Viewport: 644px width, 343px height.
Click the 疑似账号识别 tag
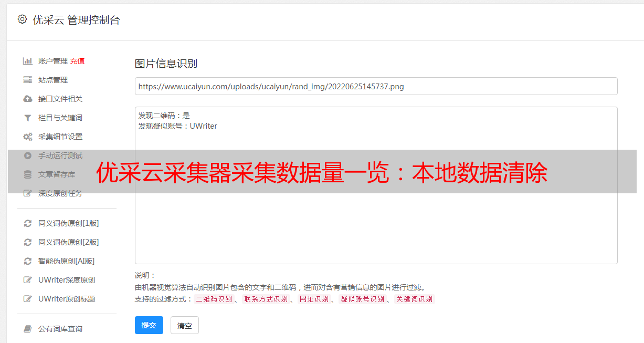click(x=362, y=299)
